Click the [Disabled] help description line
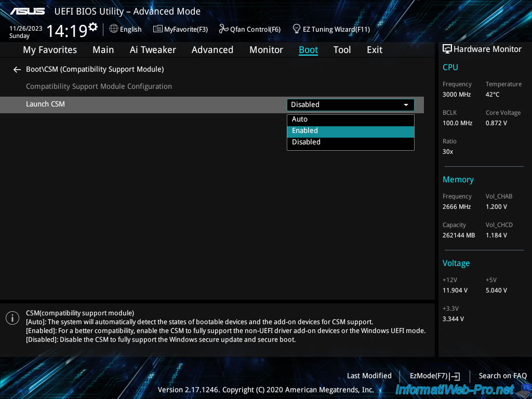The width and height of the screenshot is (532, 399). tap(161, 340)
